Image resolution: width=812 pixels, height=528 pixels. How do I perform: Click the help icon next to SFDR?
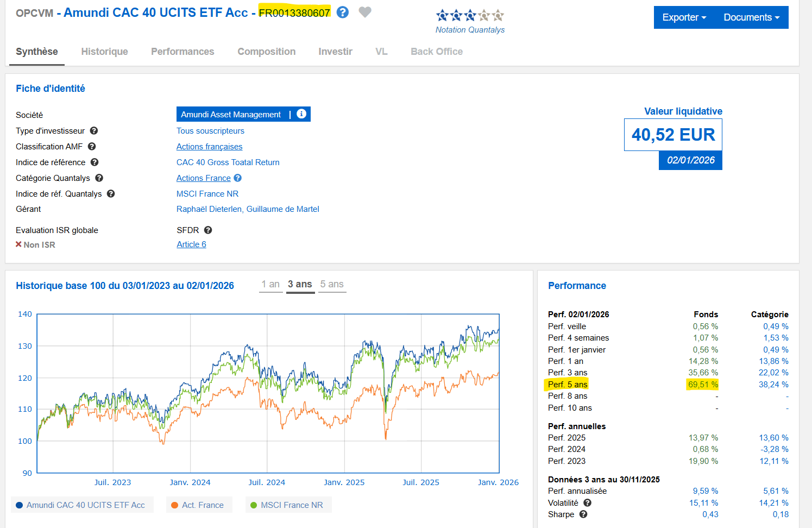click(x=208, y=230)
